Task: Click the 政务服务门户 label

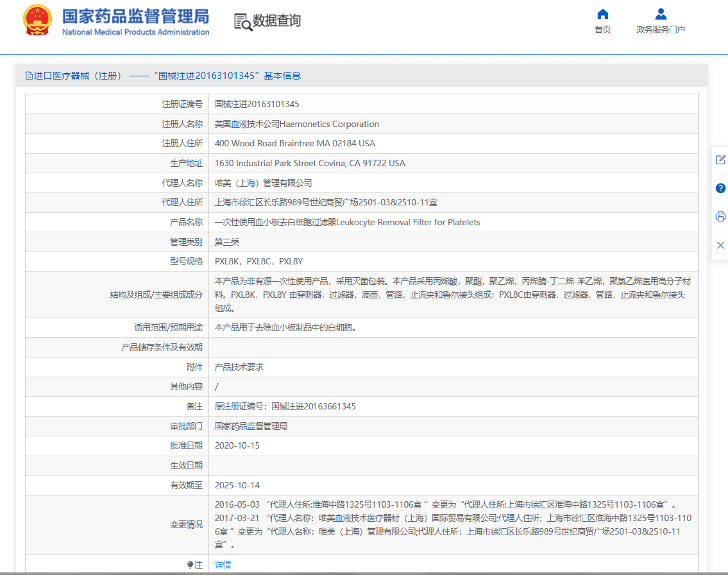Action: pos(661,30)
